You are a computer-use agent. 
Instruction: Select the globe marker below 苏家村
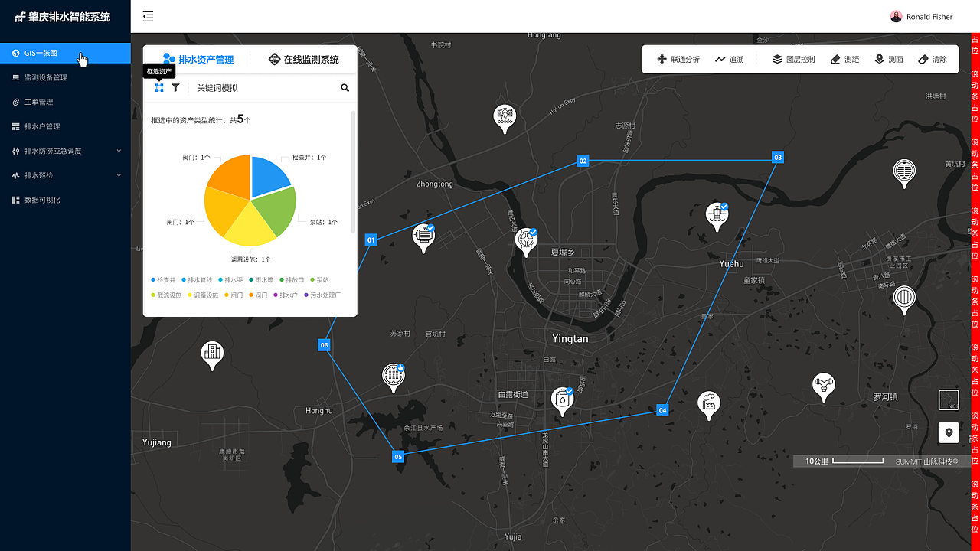(x=393, y=378)
